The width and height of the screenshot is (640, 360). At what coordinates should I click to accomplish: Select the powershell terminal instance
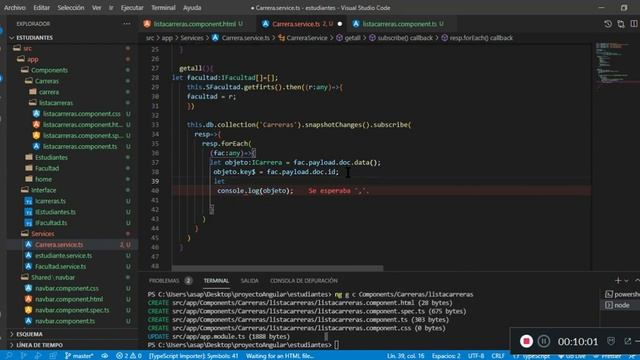coord(622,294)
